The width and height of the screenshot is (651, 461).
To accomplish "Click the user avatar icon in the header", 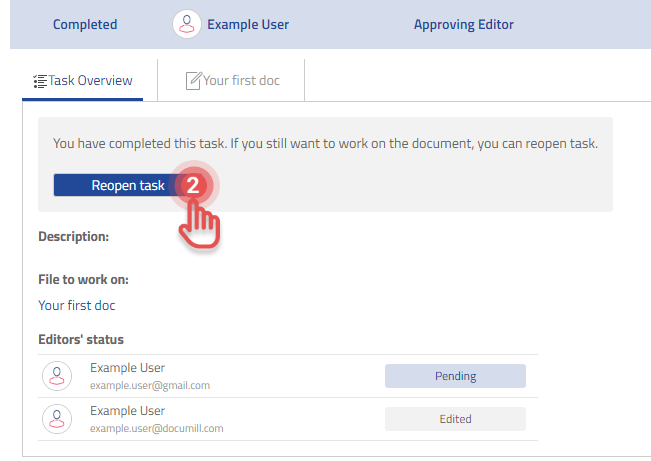I will click(x=186, y=24).
